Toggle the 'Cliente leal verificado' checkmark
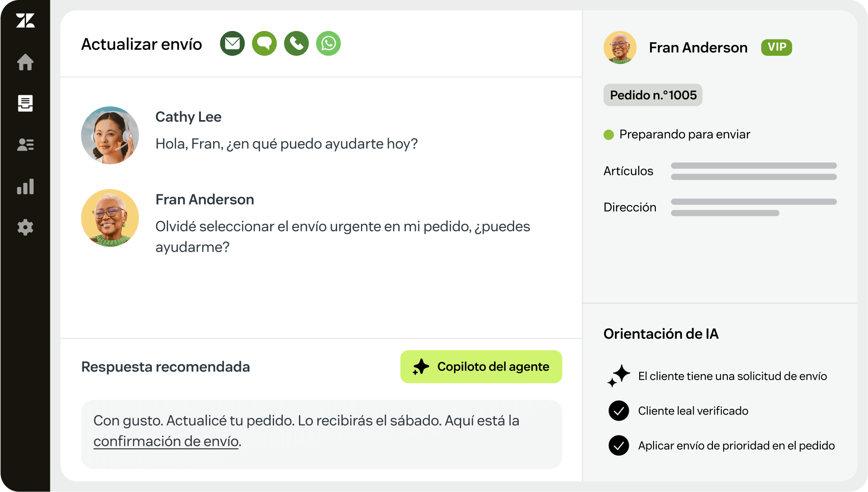The height and width of the screenshot is (492, 868). point(619,411)
